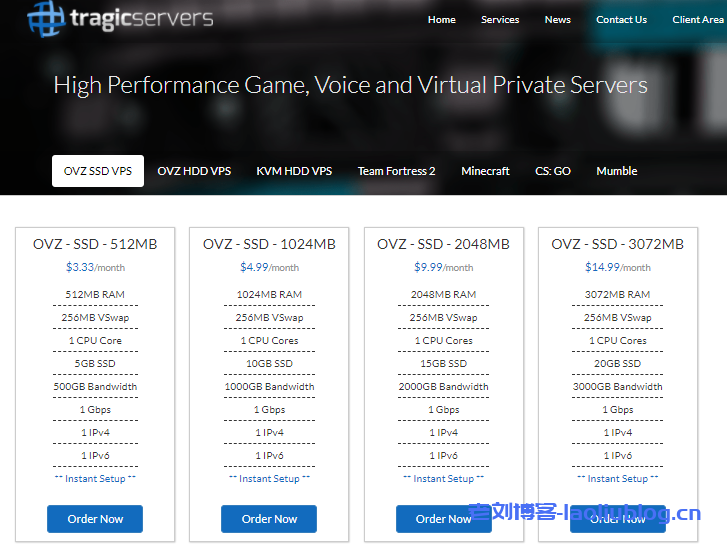Open the Minecraft tab
727x550 pixels.
pos(485,171)
